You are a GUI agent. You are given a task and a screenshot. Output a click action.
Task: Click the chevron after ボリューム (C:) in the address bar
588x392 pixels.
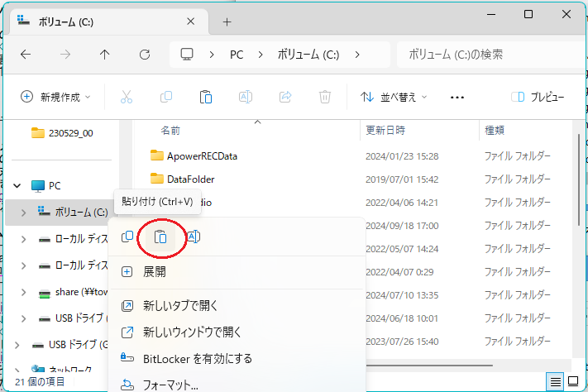[x=357, y=55]
